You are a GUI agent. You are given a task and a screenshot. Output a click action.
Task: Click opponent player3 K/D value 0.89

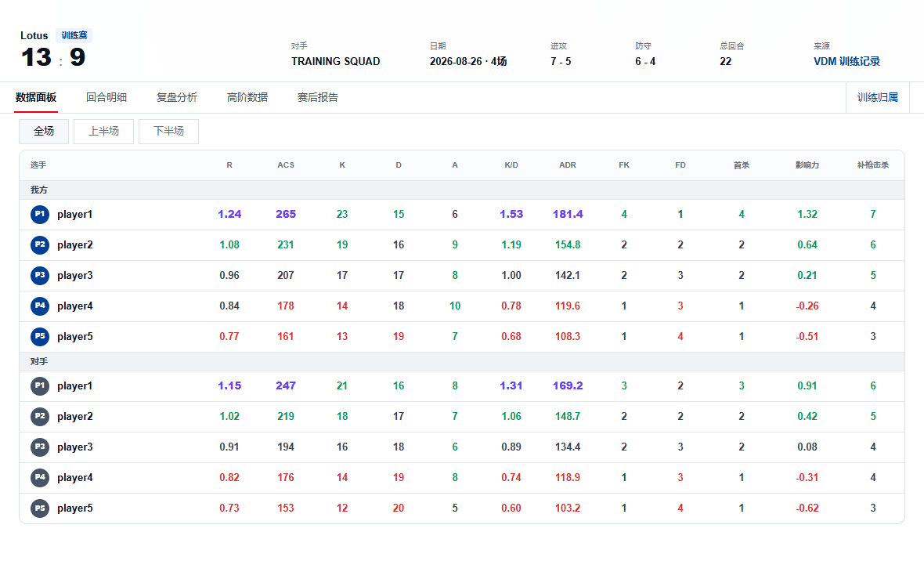pyautogui.click(x=511, y=447)
